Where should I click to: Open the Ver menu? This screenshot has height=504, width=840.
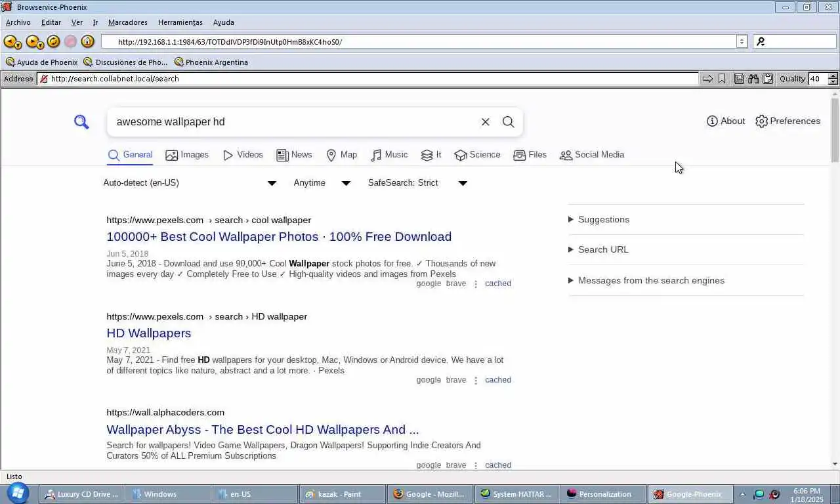pos(77,22)
